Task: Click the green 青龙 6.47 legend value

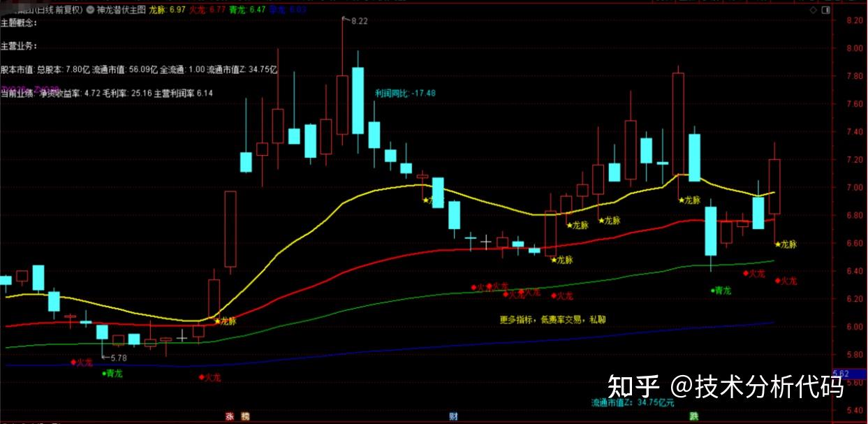Action: [x=247, y=10]
